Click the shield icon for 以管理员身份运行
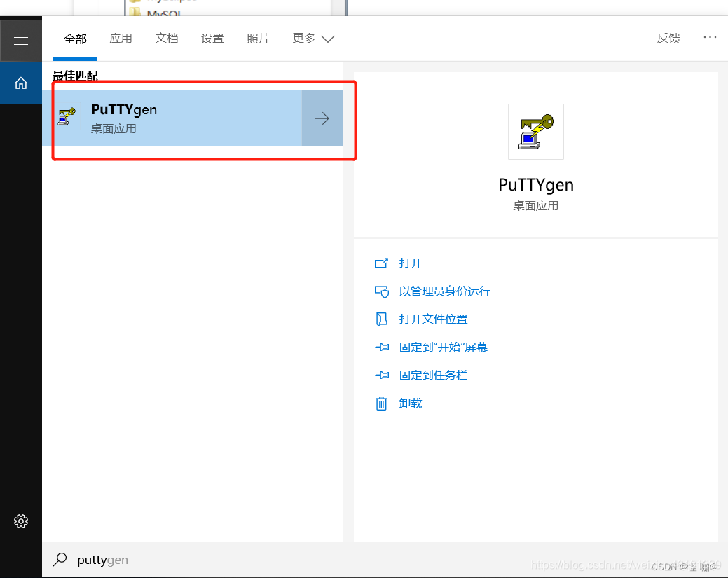Screen dimensions: 728x578 coord(381,291)
